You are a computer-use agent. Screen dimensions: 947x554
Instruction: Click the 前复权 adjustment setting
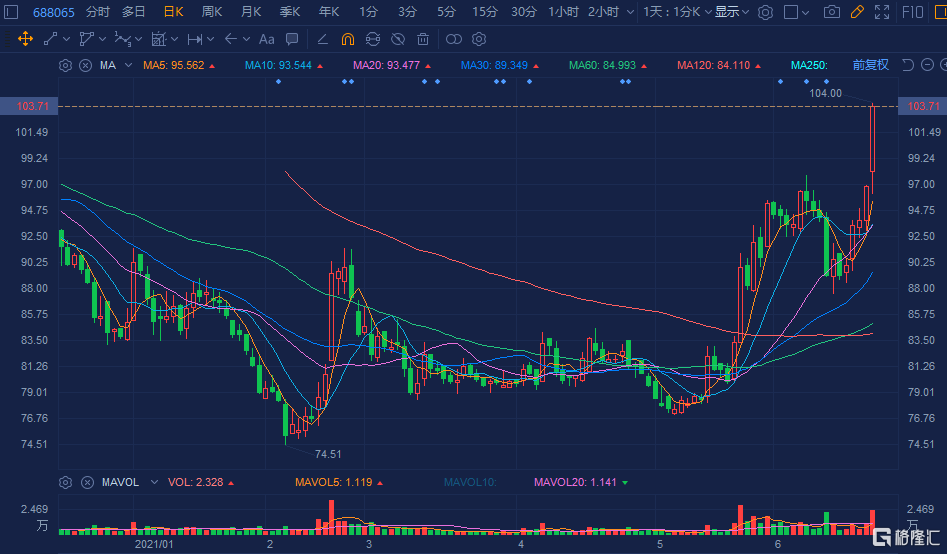(x=870, y=65)
